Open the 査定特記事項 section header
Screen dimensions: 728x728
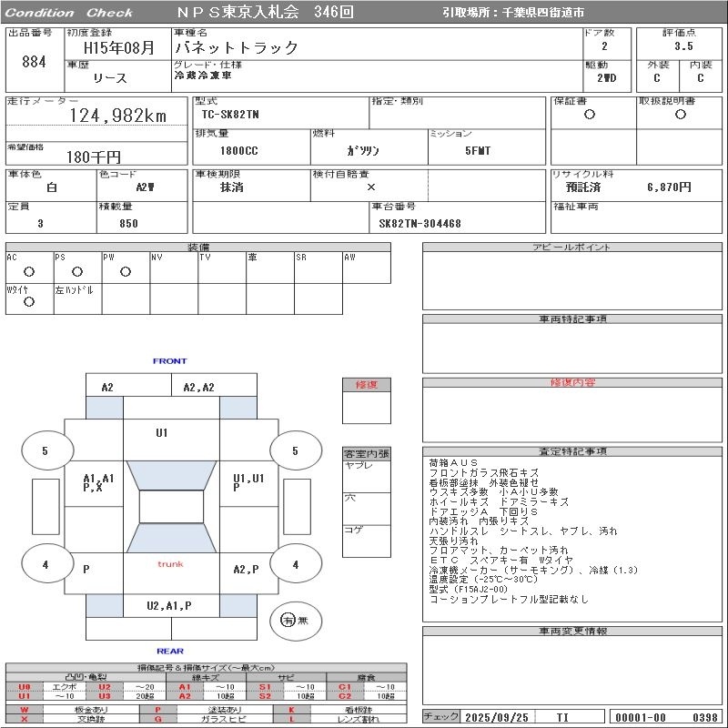coord(573,451)
